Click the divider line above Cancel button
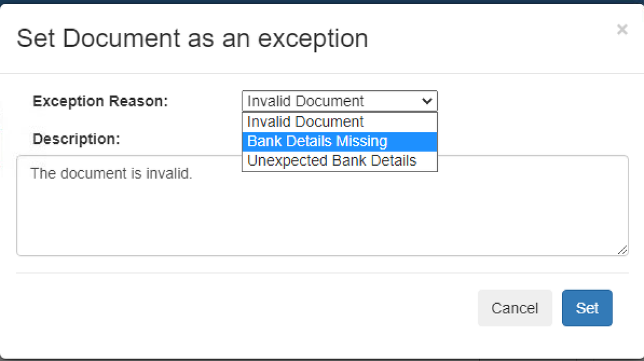Image resolution: width=644 pixels, height=361 pixels. pos(322,273)
